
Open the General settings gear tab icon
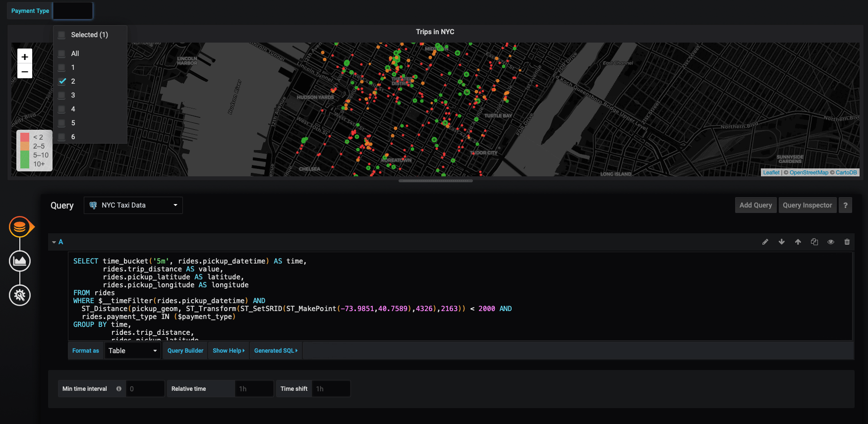point(20,295)
